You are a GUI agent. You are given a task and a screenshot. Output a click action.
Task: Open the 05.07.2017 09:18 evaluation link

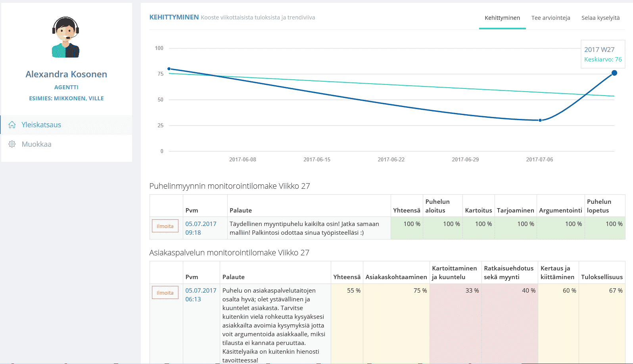(x=201, y=228)
